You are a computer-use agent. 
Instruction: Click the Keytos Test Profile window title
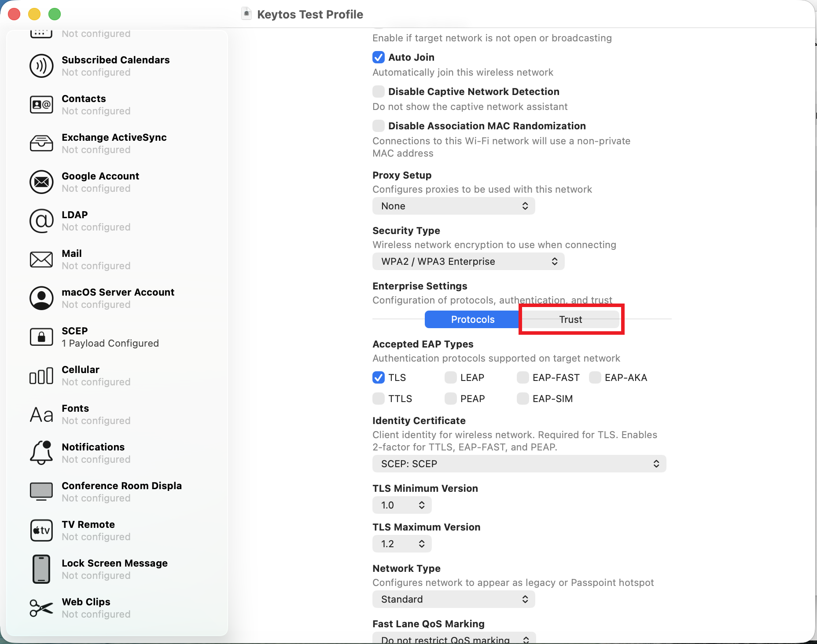(x=310, y=14)
